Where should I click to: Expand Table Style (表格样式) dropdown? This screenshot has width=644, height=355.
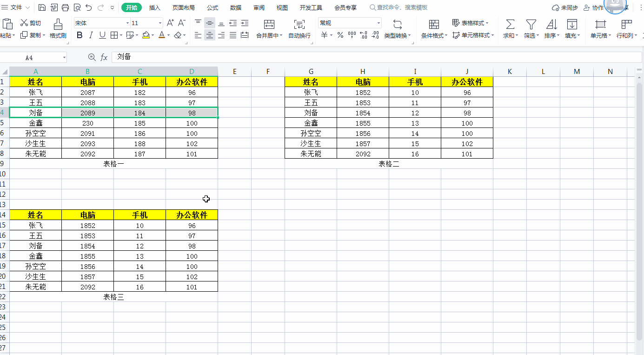click(487, 23)
